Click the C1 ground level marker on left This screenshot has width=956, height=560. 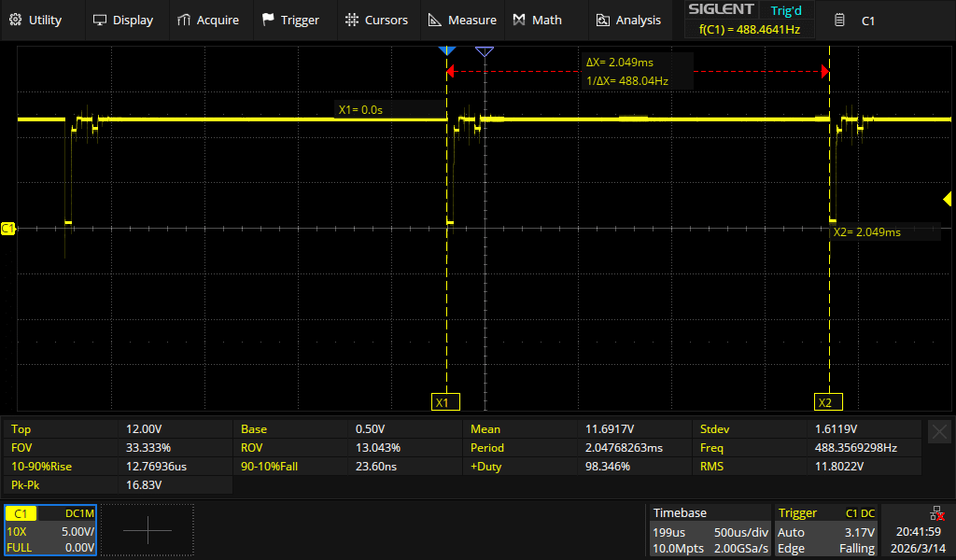[x=8, y=228]
